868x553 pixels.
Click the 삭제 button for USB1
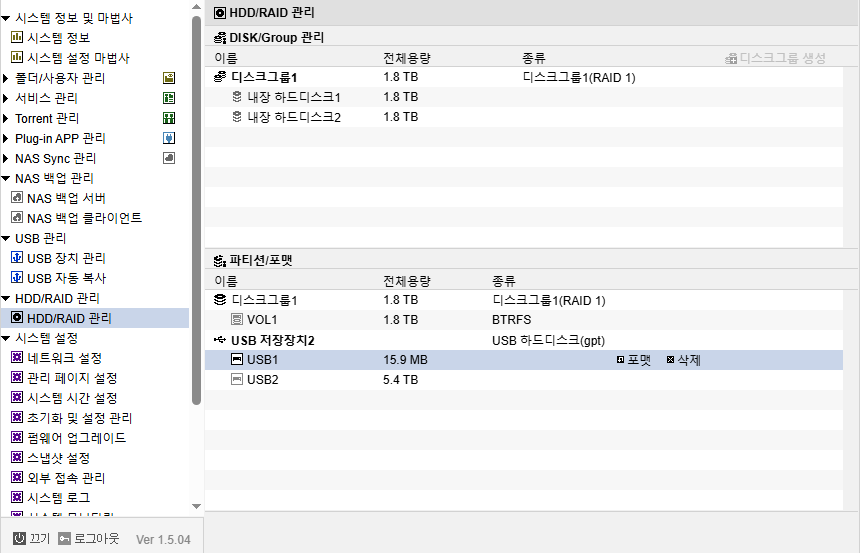[684, 360]
